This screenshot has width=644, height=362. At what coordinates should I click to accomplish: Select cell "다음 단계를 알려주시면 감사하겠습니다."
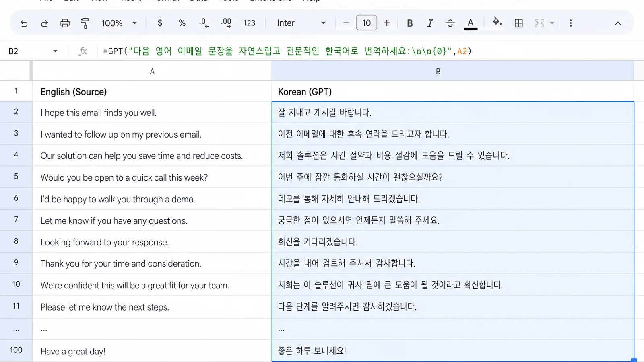click(453, 306)
